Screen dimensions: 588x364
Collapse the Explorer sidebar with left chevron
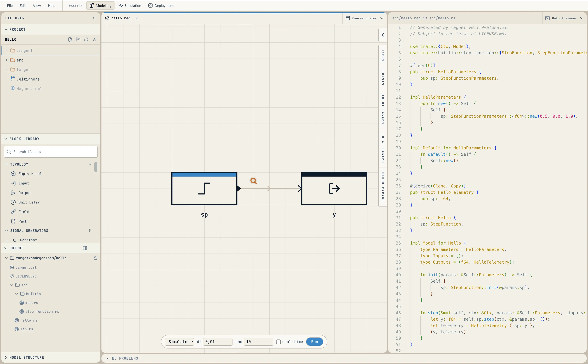click(94, 18)
